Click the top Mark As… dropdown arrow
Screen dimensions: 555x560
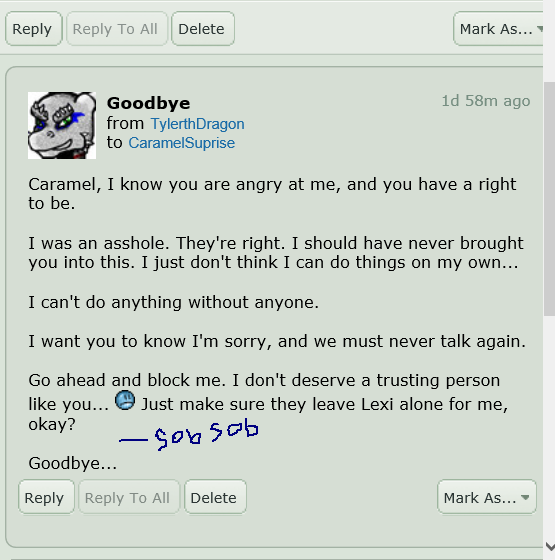(540, 29)
